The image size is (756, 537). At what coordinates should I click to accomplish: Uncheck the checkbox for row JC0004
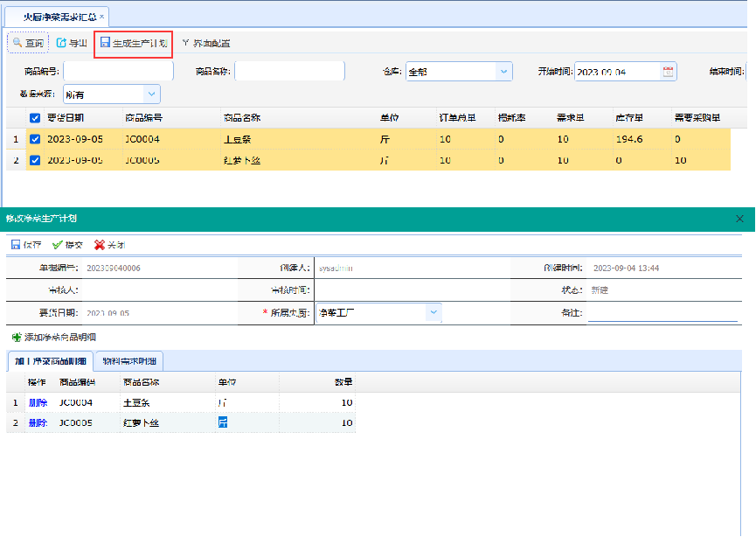(x=35, y=139)
